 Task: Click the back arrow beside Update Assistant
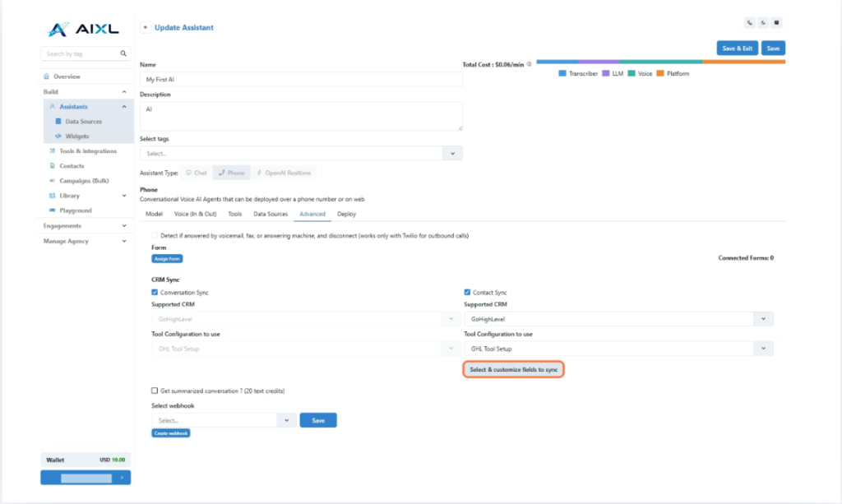(146, 28)
